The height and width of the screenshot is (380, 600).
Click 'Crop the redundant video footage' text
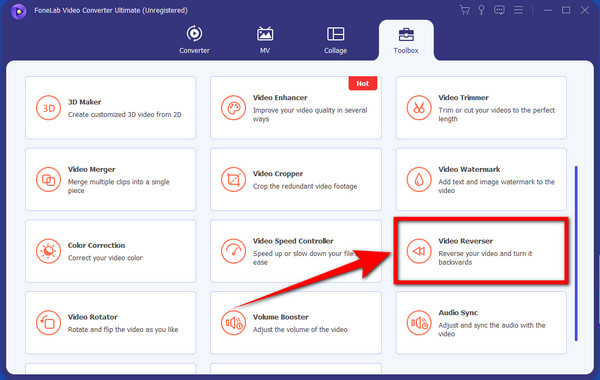(x=305, y=186)
